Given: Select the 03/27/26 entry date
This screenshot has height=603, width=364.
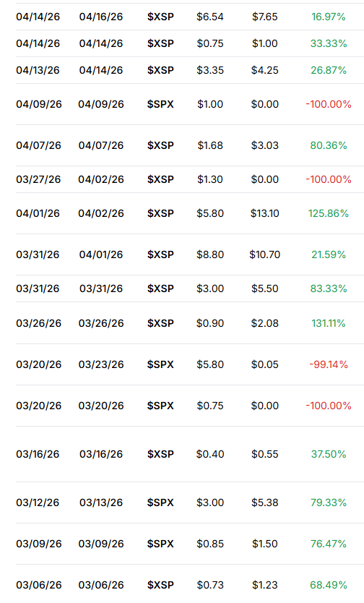Looking at the screenshot, I should click(x=38, y=179).
